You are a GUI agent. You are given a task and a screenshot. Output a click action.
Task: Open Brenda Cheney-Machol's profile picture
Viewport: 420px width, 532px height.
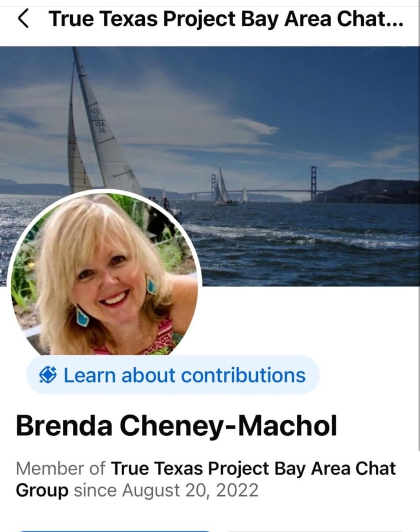point(104,273)
